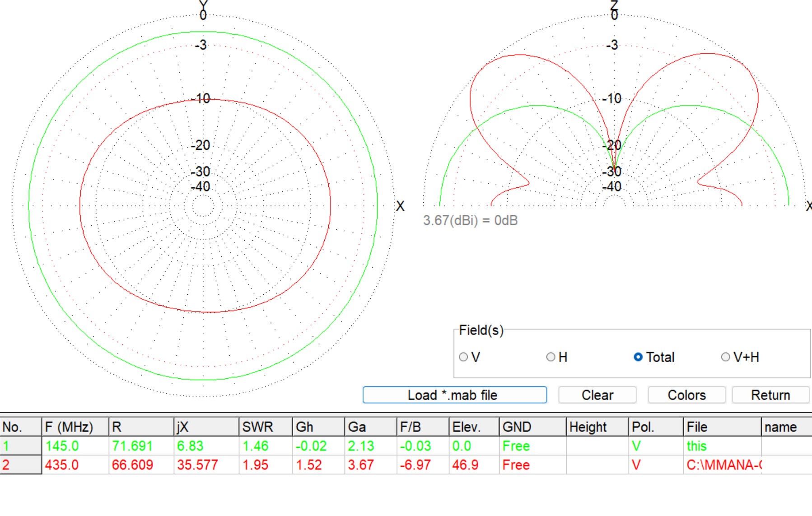Click the Load *.mab file button

(x=455, y=395)
